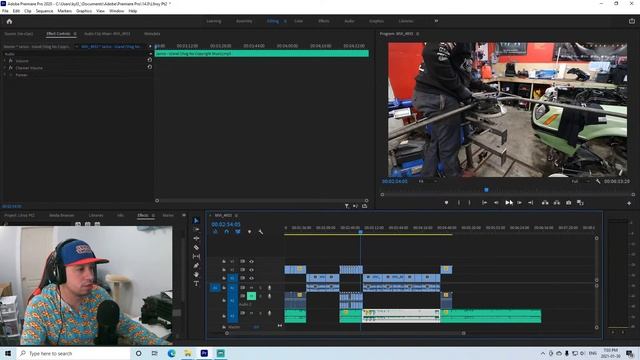Select the Selection tool in timeline toolbar

[x=196, y=220]
